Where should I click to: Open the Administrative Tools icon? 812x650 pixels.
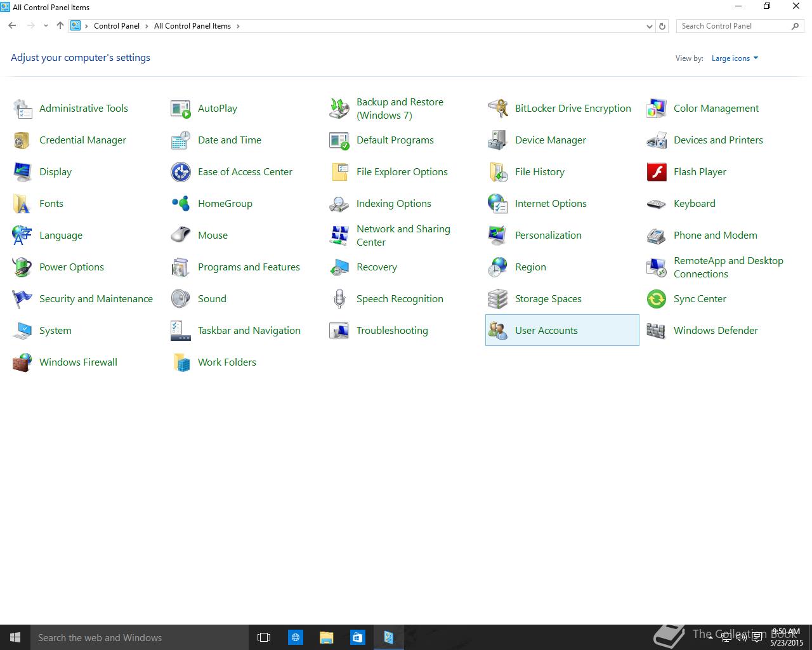tap(22, 109)
